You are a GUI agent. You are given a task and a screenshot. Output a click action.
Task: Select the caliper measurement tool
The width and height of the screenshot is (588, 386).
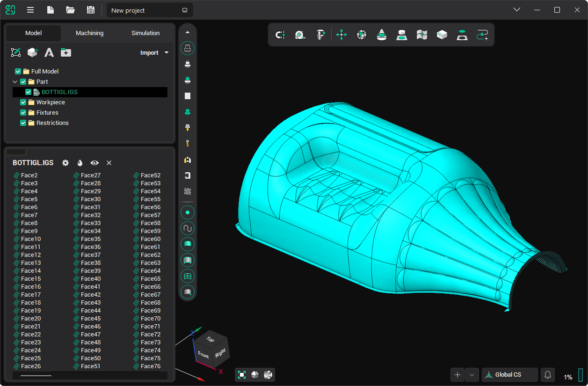pos(320,35)
